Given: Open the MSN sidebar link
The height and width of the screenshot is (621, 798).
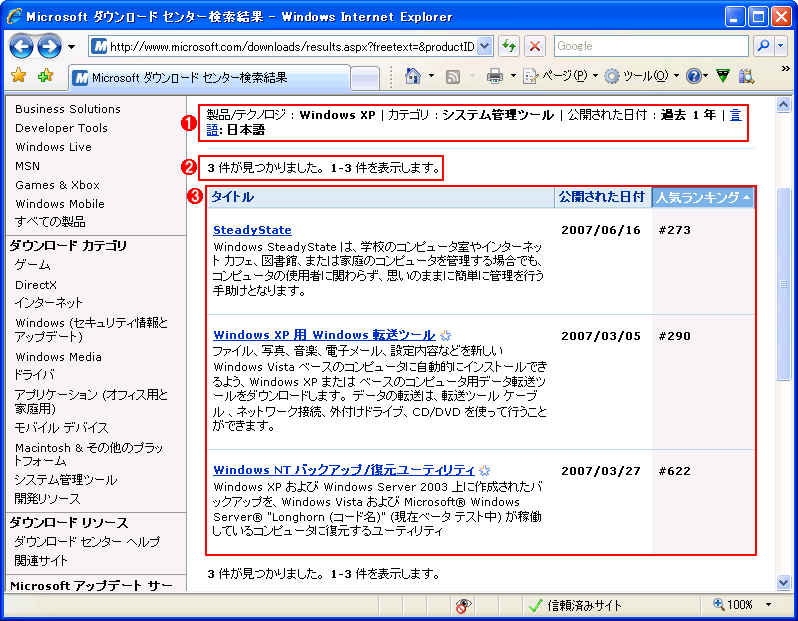Looking at the screenshot, I should pyautogui.click(x=27, y=166).
